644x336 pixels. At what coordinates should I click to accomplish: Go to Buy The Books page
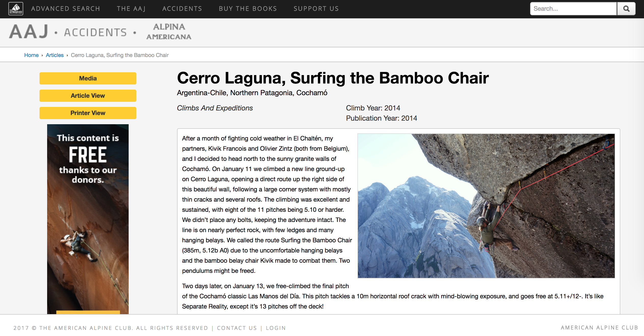pyautogui.click(x=248, y=9)
